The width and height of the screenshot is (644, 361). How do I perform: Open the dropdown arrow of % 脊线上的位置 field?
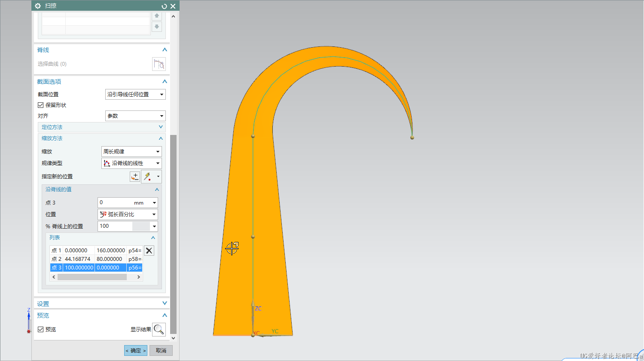(x=154, y=226)
